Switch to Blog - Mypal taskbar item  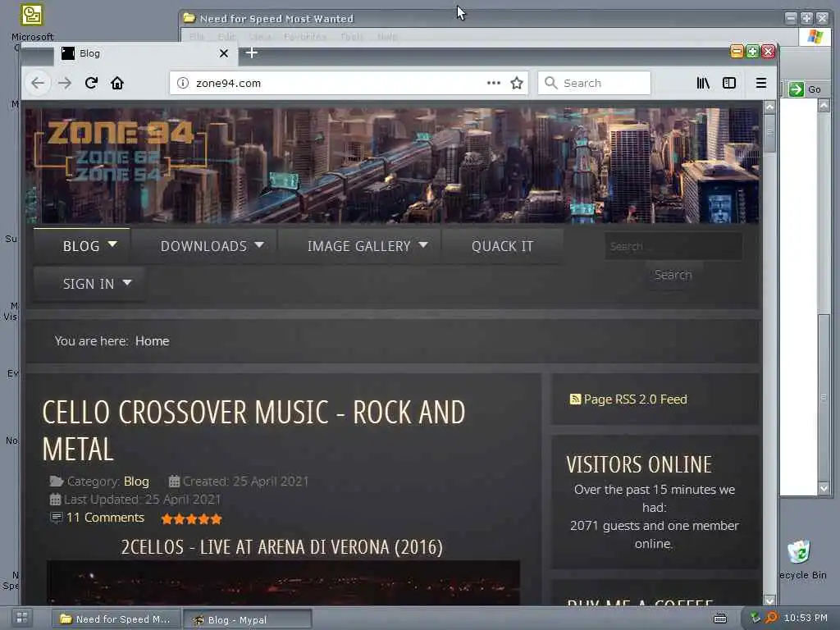point(247,619)
